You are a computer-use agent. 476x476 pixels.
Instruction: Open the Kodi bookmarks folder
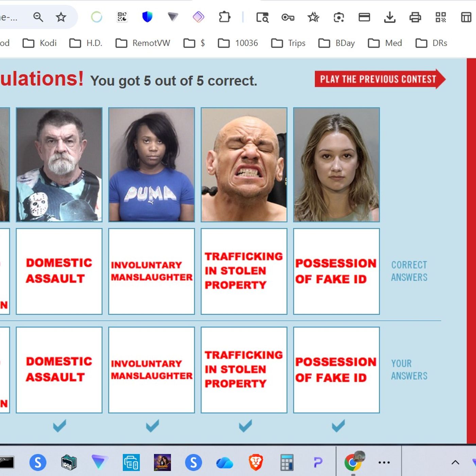pyautogui.click(x=39, y=43)
